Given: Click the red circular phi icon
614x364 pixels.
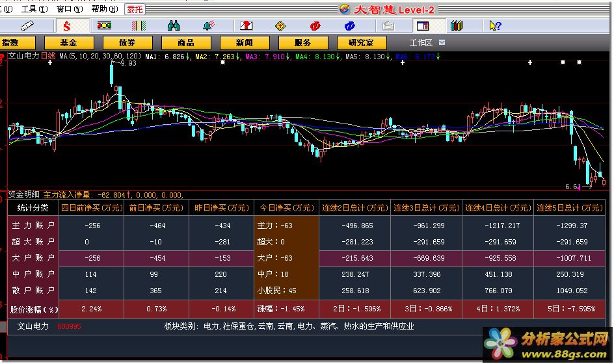Looking at the screenshot, I should point(315,26).
